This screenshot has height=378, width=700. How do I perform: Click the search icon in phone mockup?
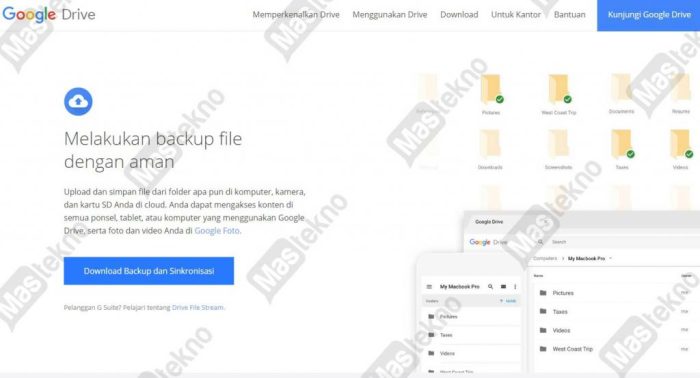[491, 287]
